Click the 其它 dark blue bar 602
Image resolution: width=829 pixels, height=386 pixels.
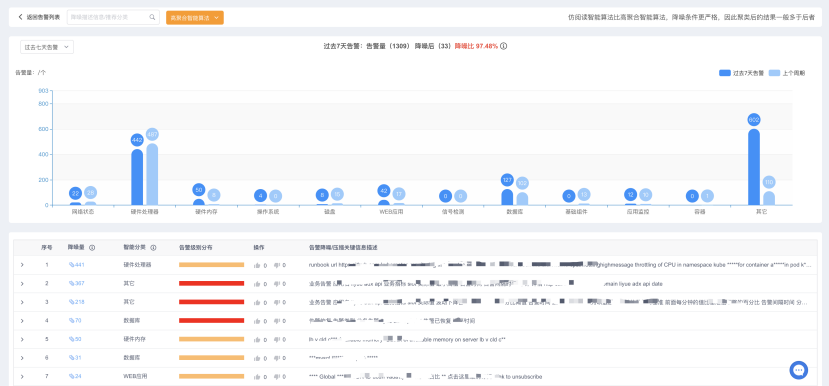pos(754,167)
